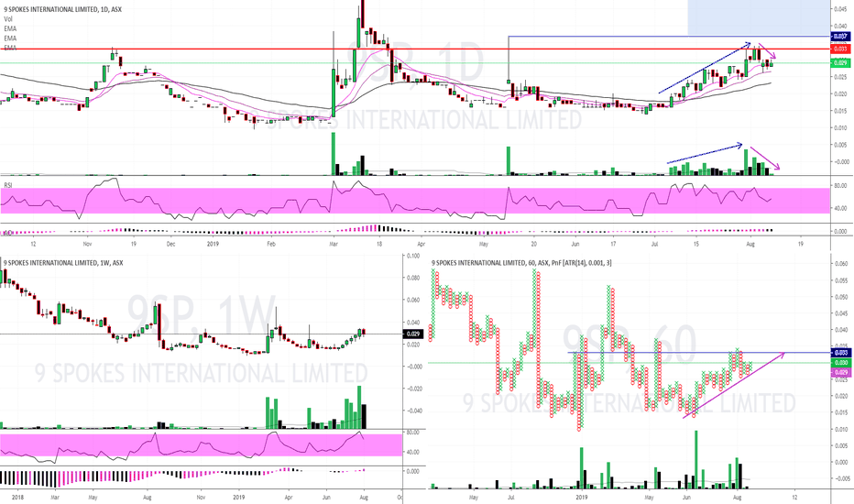Click the blue 0.033 label on the PnF chart
This screenshot has width=854, height=504.
tap(840, 353)
